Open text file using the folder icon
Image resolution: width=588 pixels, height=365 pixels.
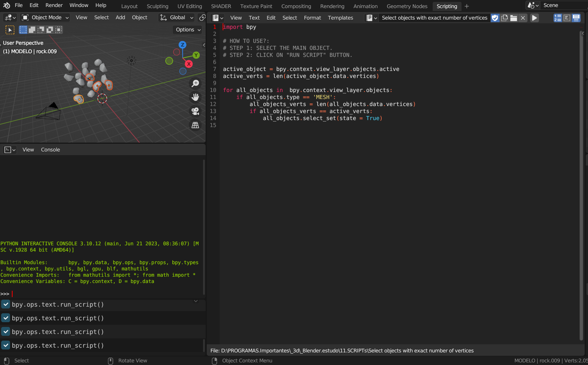[514, 18]
